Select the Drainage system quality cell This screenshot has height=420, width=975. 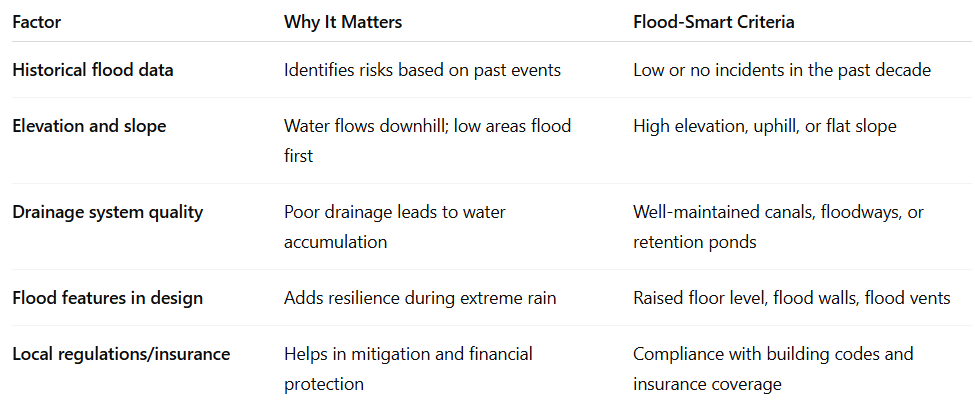tap(108, 212)
